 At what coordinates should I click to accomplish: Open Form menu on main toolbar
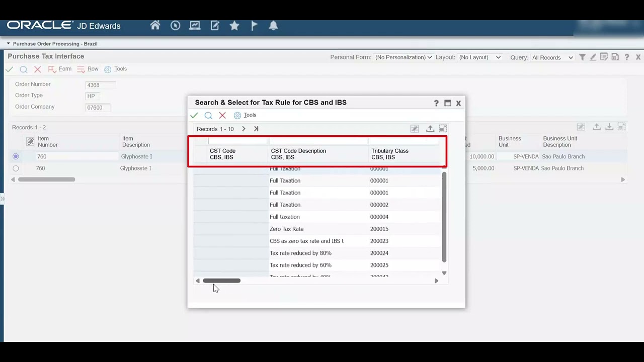[60, 69]
